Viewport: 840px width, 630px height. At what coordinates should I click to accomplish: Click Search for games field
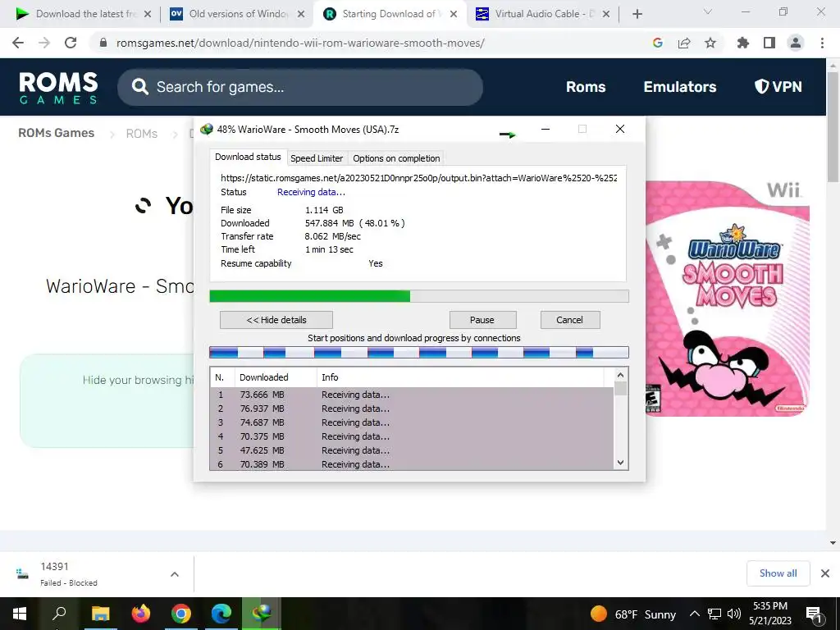(x=300, y=87)
